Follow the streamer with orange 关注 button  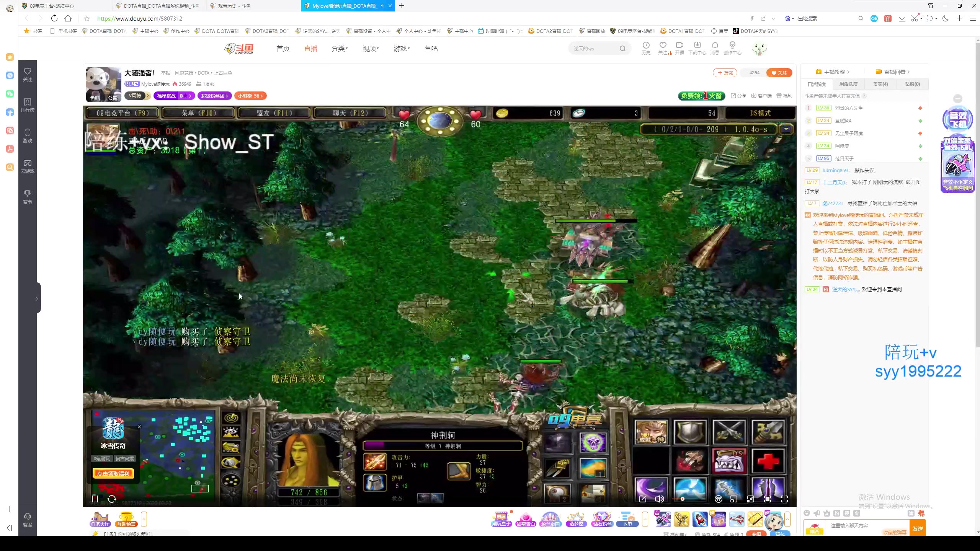click(x=779, y=73)
